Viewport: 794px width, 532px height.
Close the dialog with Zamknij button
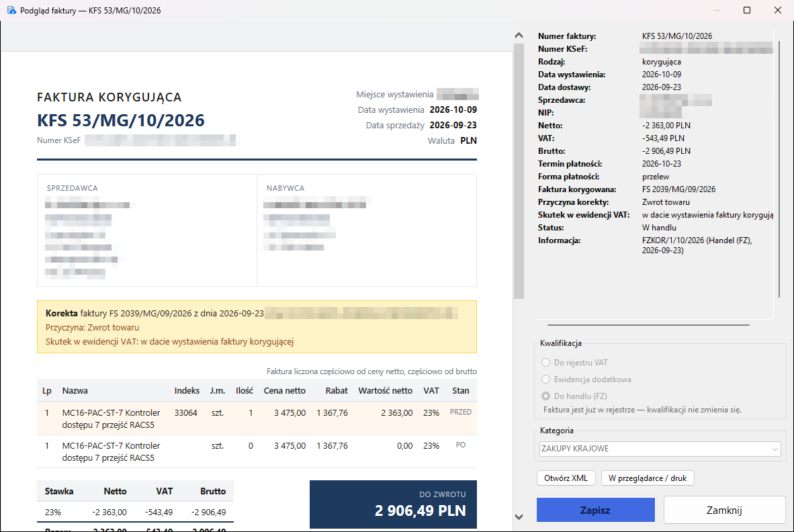[724, 511]
